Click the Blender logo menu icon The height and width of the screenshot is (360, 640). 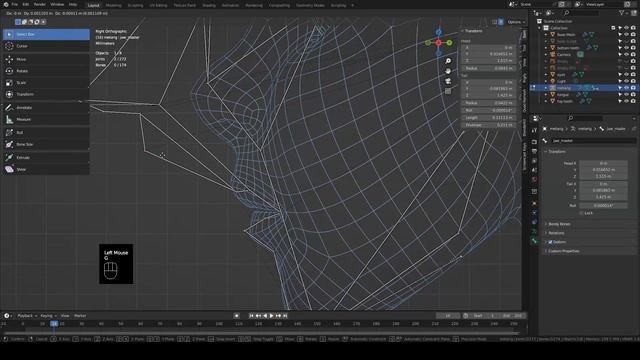(x=6, y=4)
